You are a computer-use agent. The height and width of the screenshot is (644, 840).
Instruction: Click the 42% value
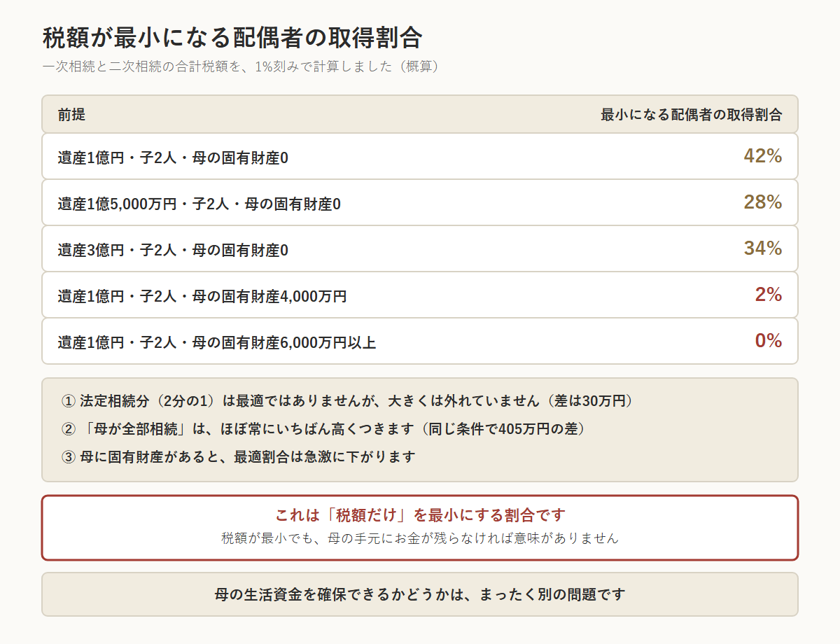click(763, 156)
